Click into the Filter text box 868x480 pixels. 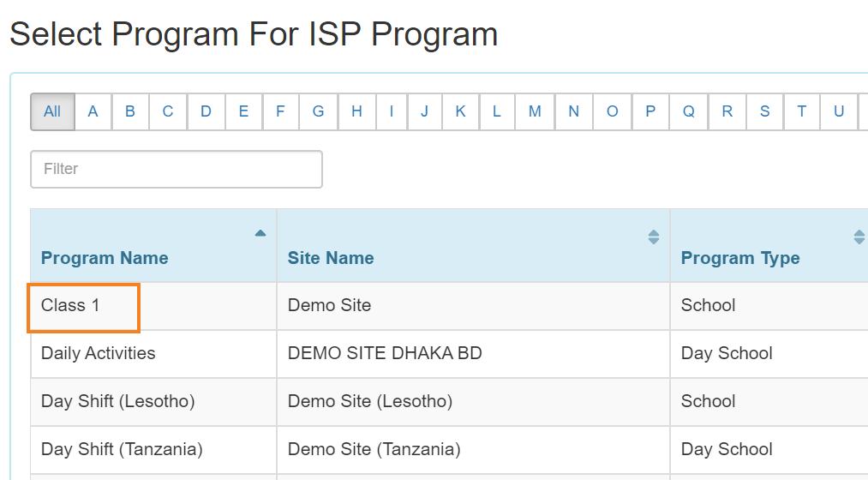tap(177, 169)
